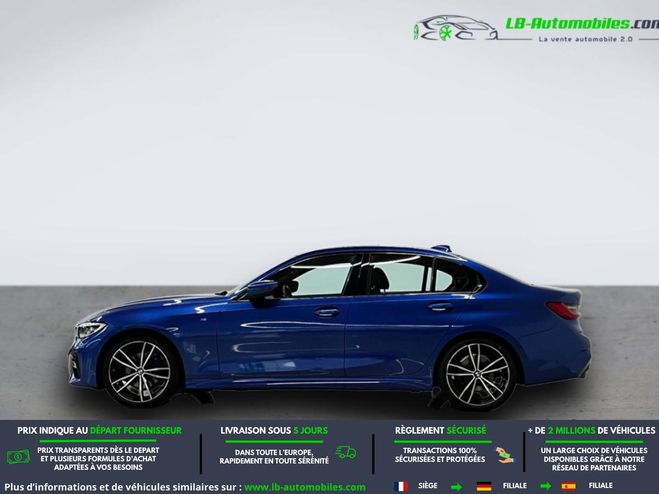Viewport: 659px width, 494px height.
Task: Click the green arrow before the Spanish flag
Action: [546, 486]
